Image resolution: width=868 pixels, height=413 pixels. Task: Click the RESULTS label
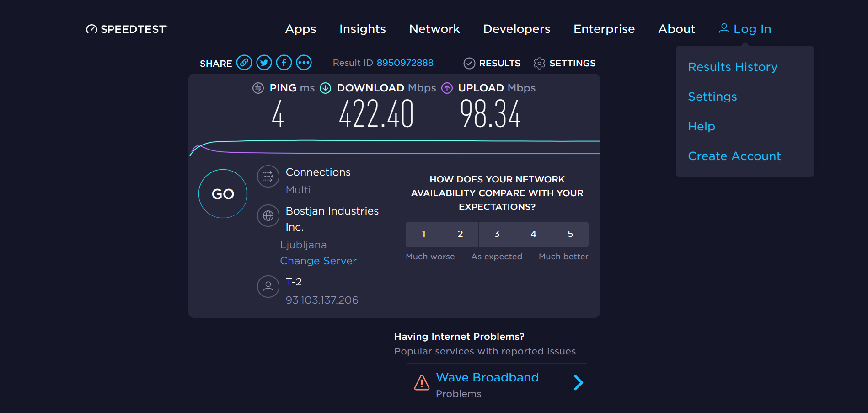coord(499,63)
